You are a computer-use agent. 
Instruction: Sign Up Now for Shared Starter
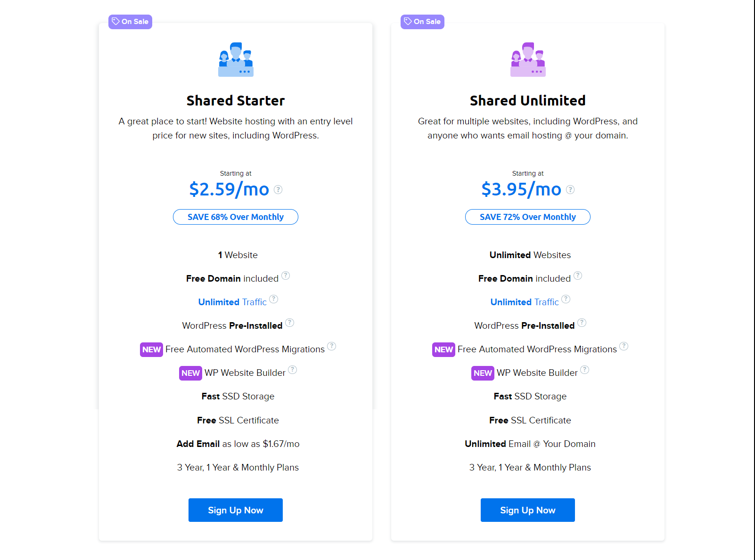pos(236,510)
